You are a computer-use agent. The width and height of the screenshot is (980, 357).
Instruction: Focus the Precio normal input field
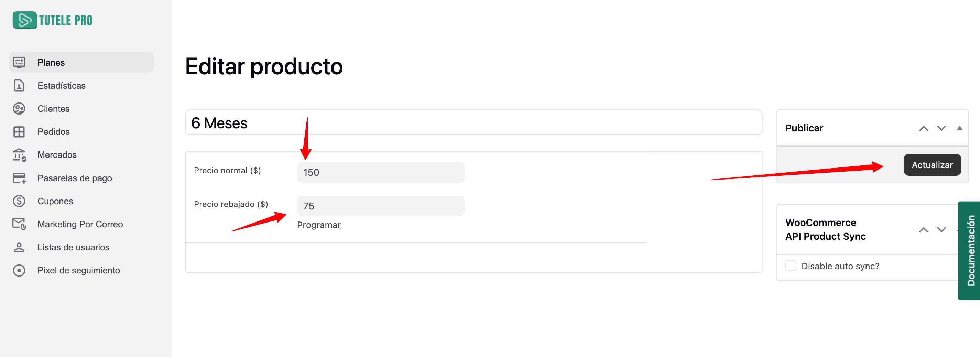tap(380, 172)
